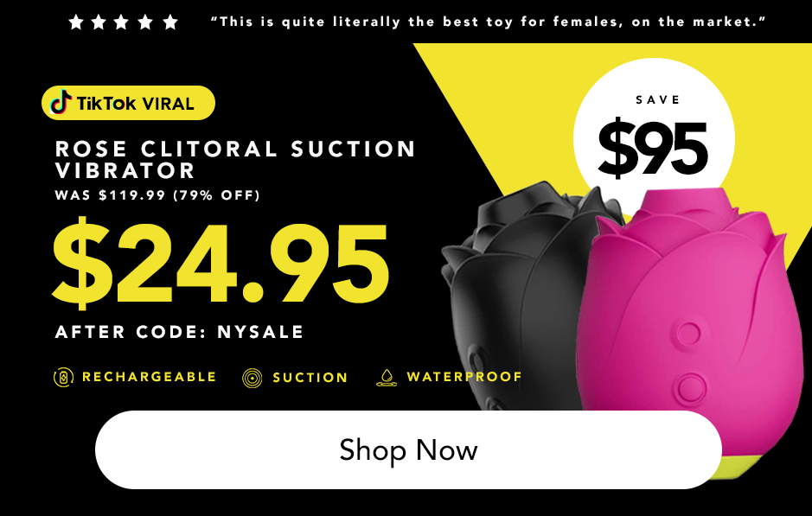Click the TikTok logo icon
This screenshot has width=812, height=516.
pyautogui.click(x=61, y=103)
